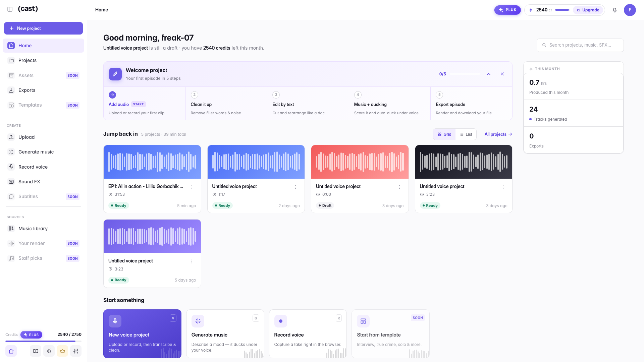Focus the Search projects, music, SFX field

(x=580, y=45)
